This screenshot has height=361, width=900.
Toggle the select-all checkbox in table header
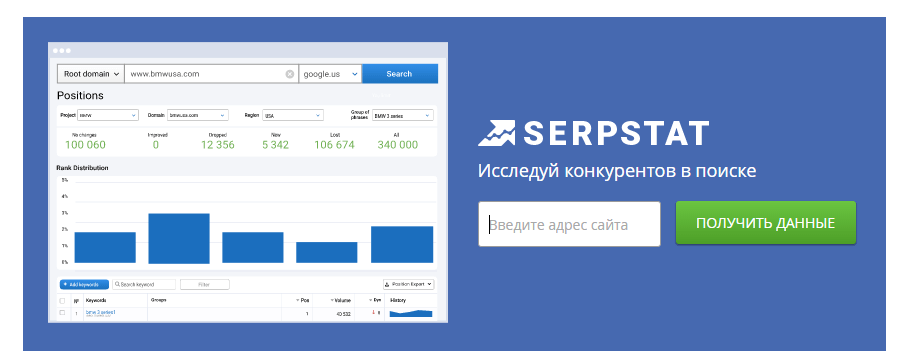pyautogui.click(x=63, y=301)
